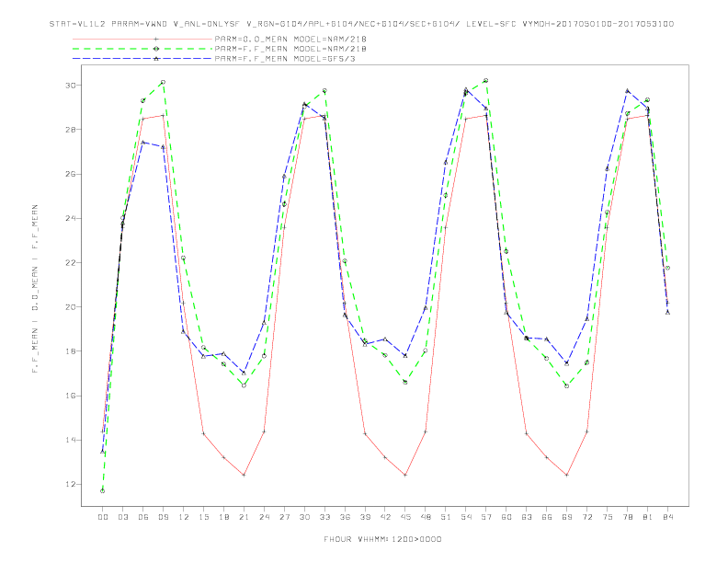This screenshot has height=563, width=728.
Task: Click y-axis tick label 18
Action: pos(71,351)
